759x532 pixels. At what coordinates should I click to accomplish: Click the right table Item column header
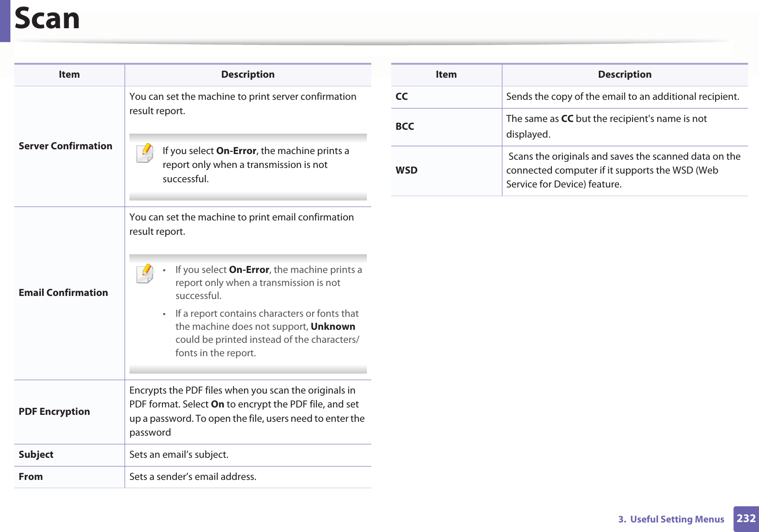[x=446, y=75]
